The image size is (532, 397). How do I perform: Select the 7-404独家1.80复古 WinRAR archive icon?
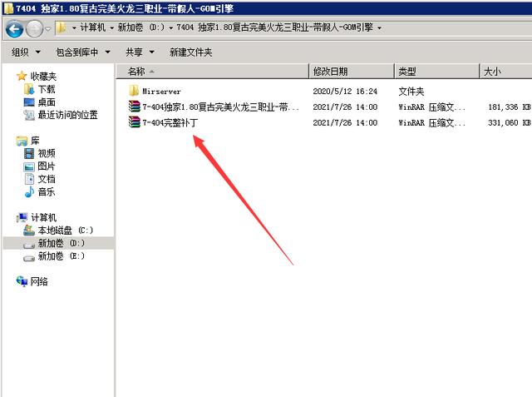tap(134, 107)
